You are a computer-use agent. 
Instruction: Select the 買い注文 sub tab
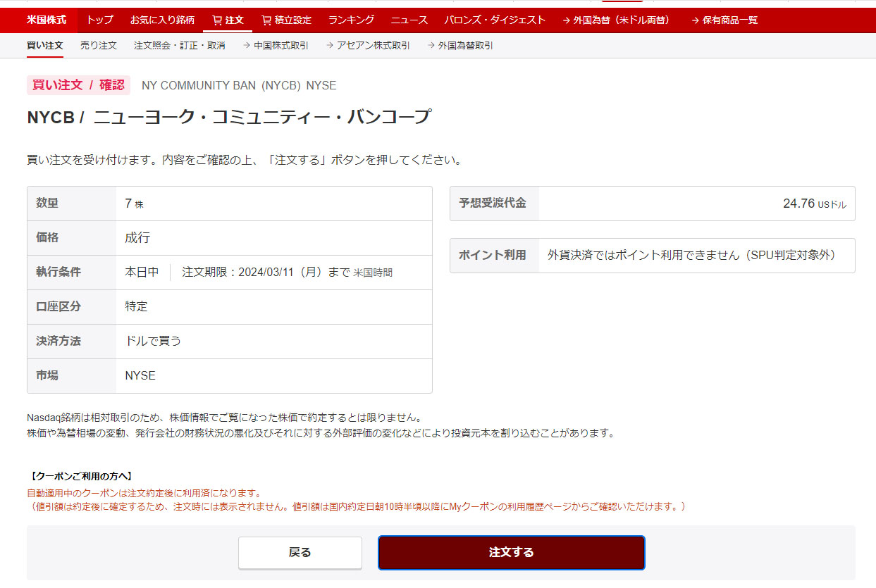(45, 45)
